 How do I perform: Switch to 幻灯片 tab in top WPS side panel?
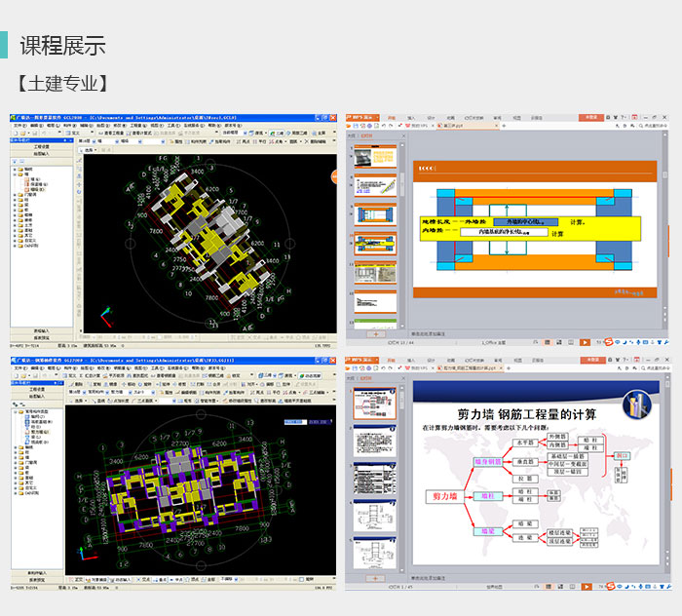pyautogui.click(x=366, y=136)
